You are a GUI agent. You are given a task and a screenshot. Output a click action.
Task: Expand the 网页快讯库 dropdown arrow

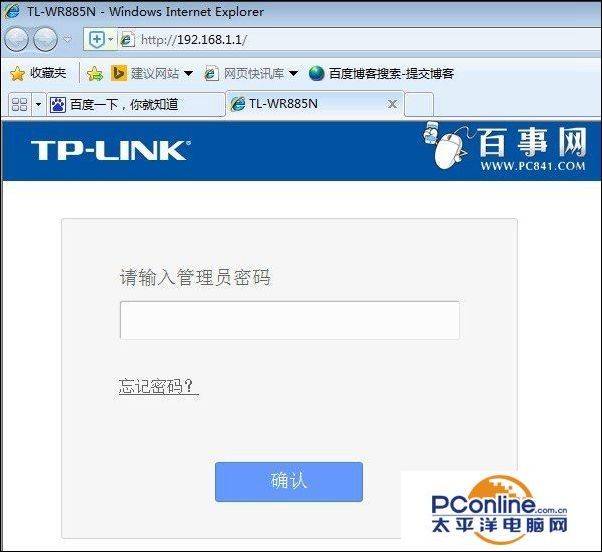click(x=293, y=73)
